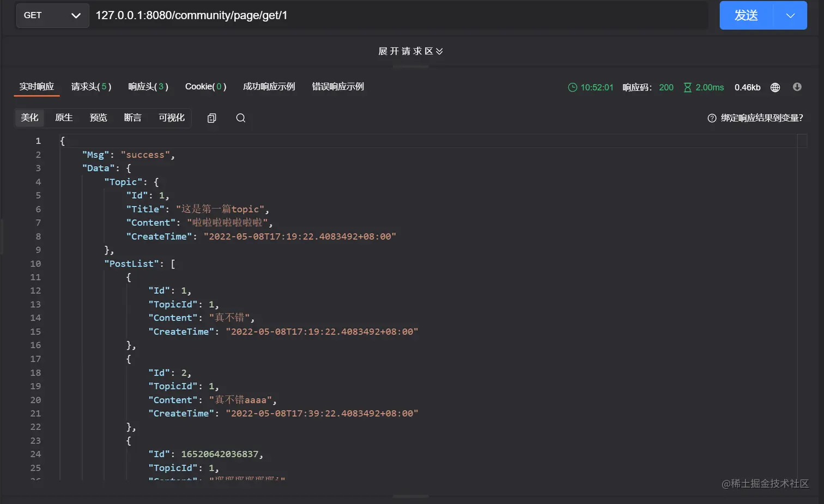This screenshot has height=504, width=824.
Task: Click the "Topic" key on line 4
Action: tap(123, 182)
